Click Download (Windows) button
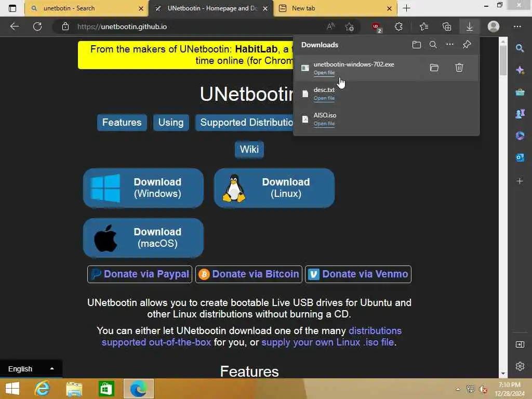The height and width of the screenshot is (399, 532). click(x=143, y=188)
